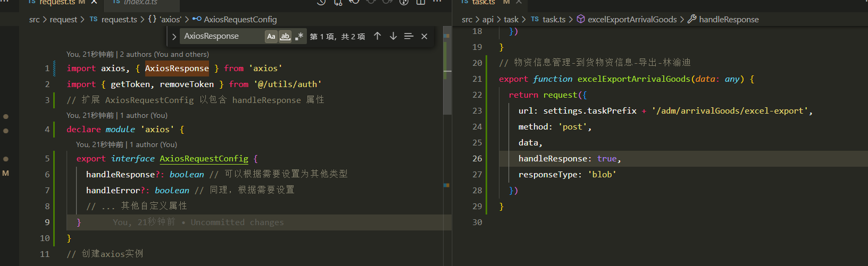This screenshot has width=868, height=266.
Task: Open the code lens above 'export interface'
Action: coord(127,144)
